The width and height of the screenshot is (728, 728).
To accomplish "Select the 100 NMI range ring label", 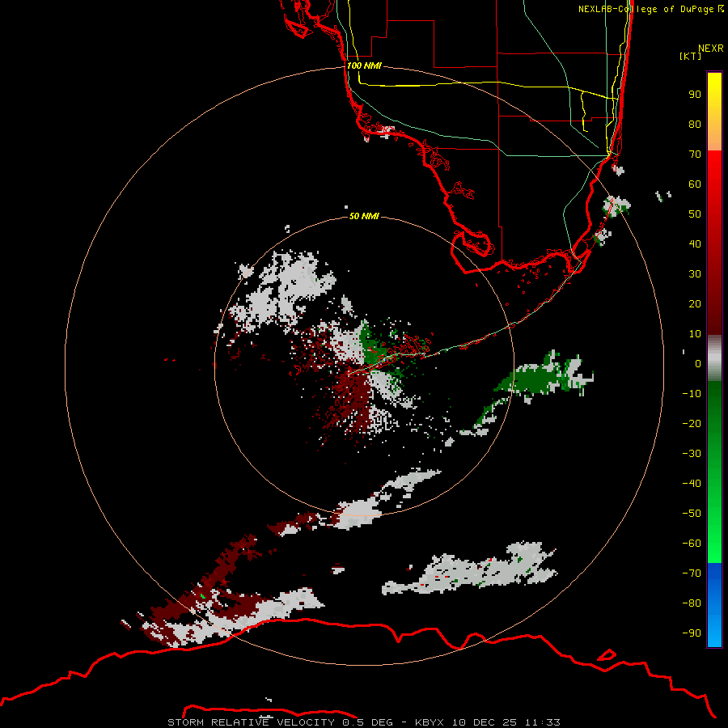I will pos(364,66).
